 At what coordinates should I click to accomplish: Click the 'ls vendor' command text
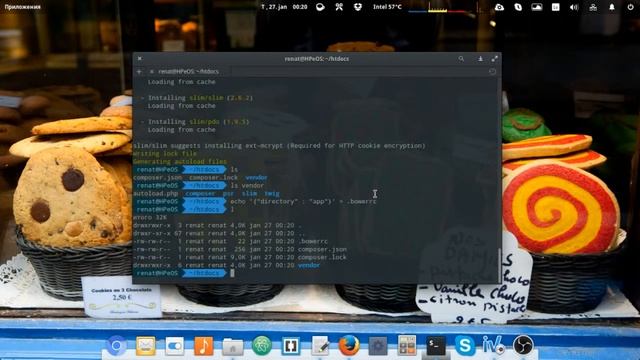click(x=247, y=185)
